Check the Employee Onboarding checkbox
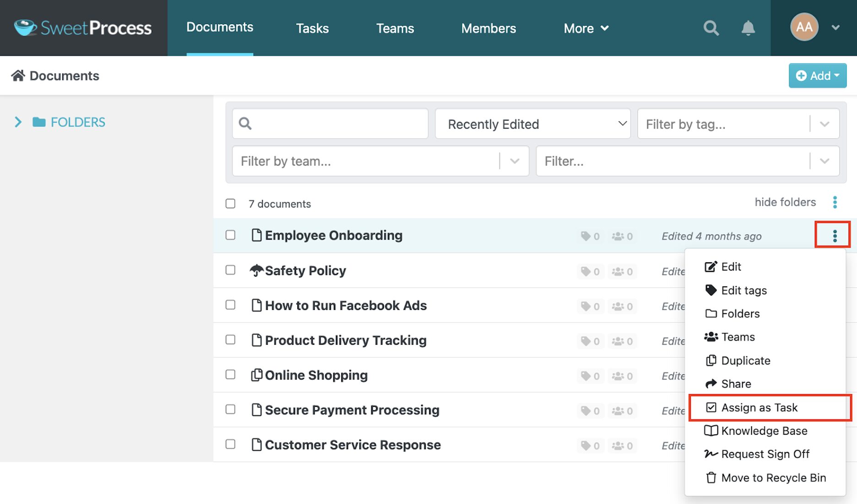The image size is (857, 504). (230, 235)
